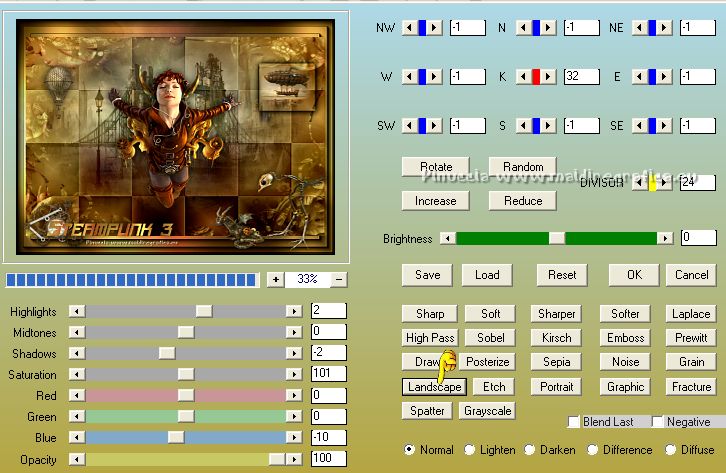Click Saturation right arrow
Image resolution: width=726 pixels, height=473 pixels.
294,374
